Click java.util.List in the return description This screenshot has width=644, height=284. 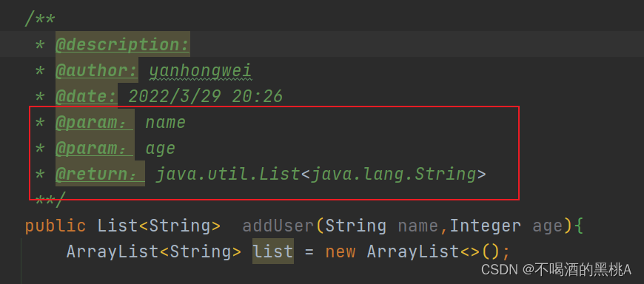tap(228, 175)
